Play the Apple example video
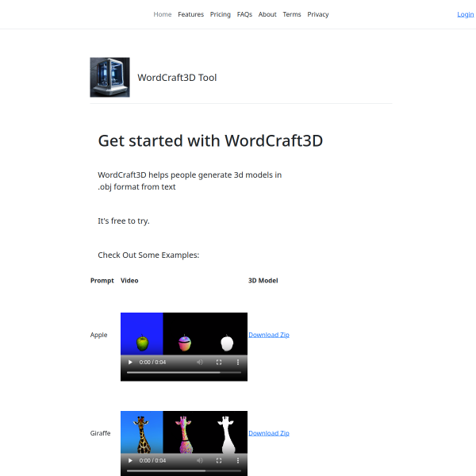Viewport: 476px width, 476px height. tap(130, 363)
